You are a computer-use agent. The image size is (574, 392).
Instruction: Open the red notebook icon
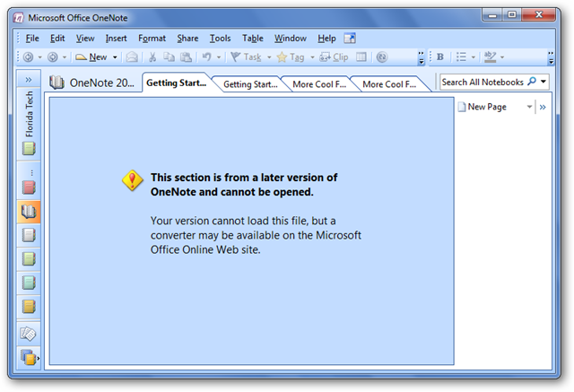click(29, 187)
